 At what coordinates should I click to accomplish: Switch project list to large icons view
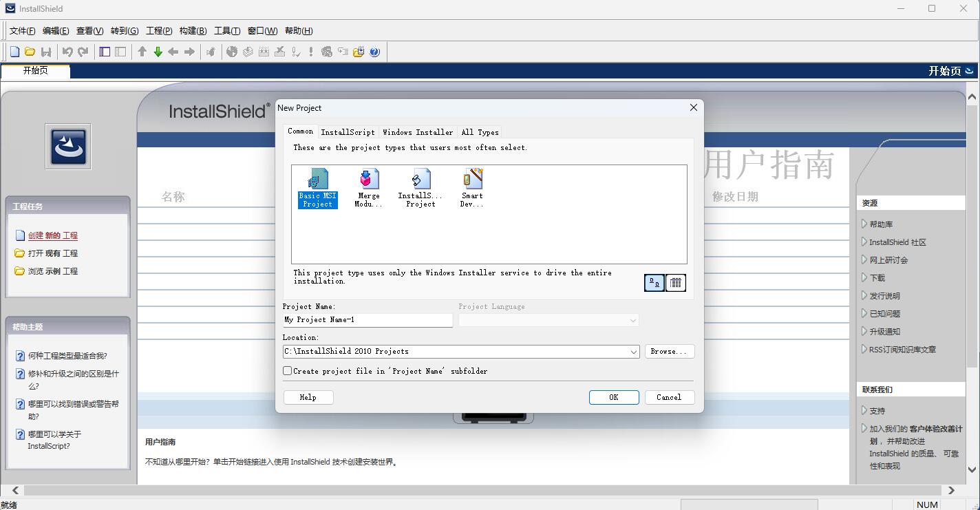click(x=654, y=283)
